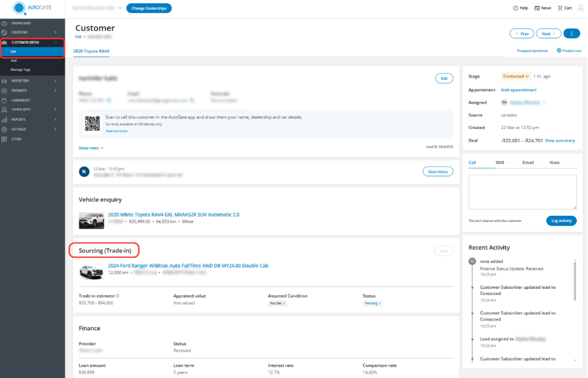Screen dimensions: 588x378
Task: Click the Store icon in sidebar
Action: (4, 139)
